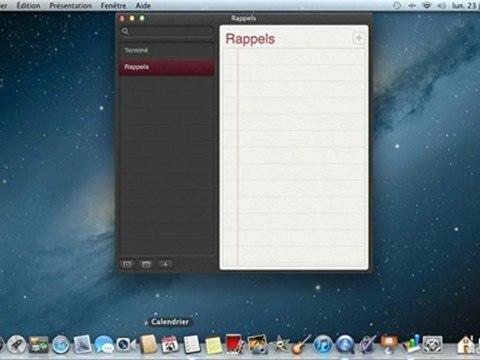The width and height of the screenshot is (480, 360).
Task: Add a new reminder with the plus button
Action: coord(359,38)
